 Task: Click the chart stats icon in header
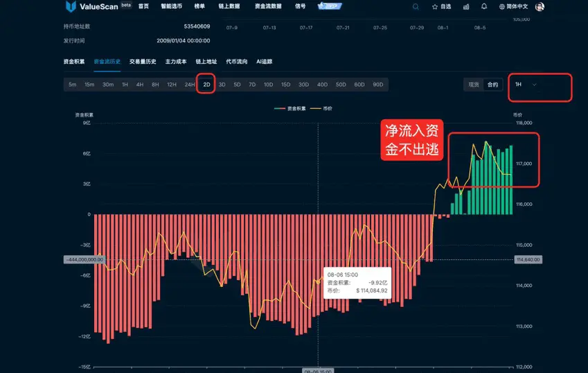pos(465,6)
